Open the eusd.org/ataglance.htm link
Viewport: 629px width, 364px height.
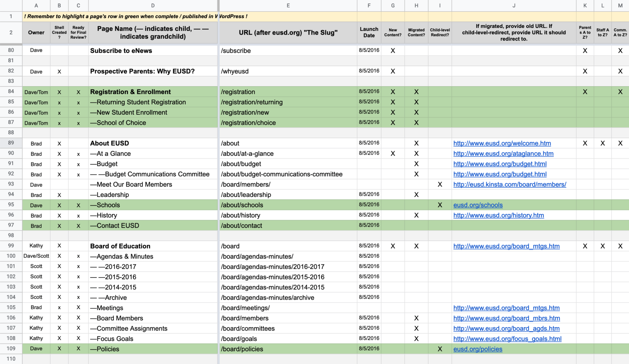pyautogui.click(x=503, y=154)
